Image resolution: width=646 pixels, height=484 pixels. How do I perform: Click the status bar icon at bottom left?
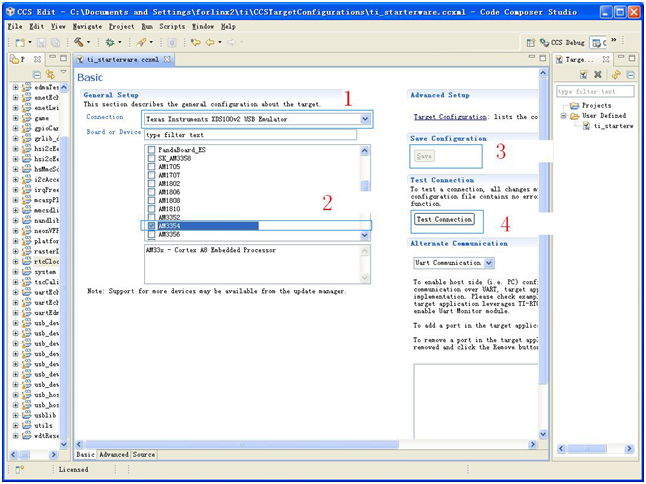pos(19,469)
